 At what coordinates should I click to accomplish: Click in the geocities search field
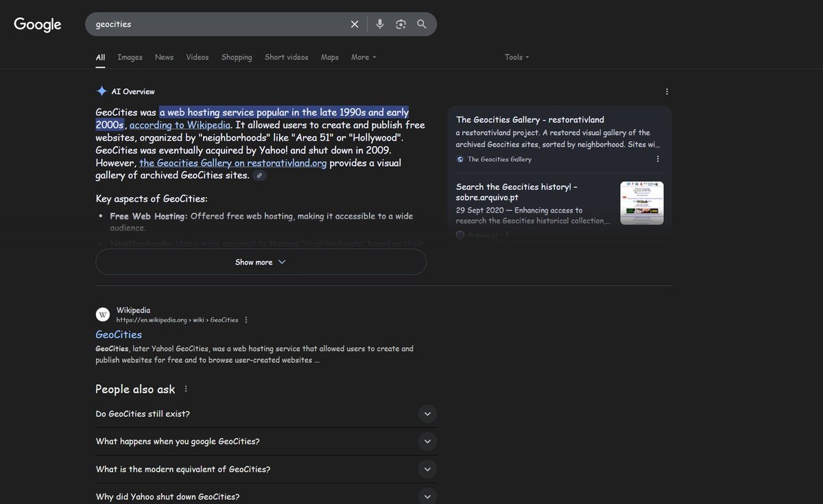pos(219,24)
